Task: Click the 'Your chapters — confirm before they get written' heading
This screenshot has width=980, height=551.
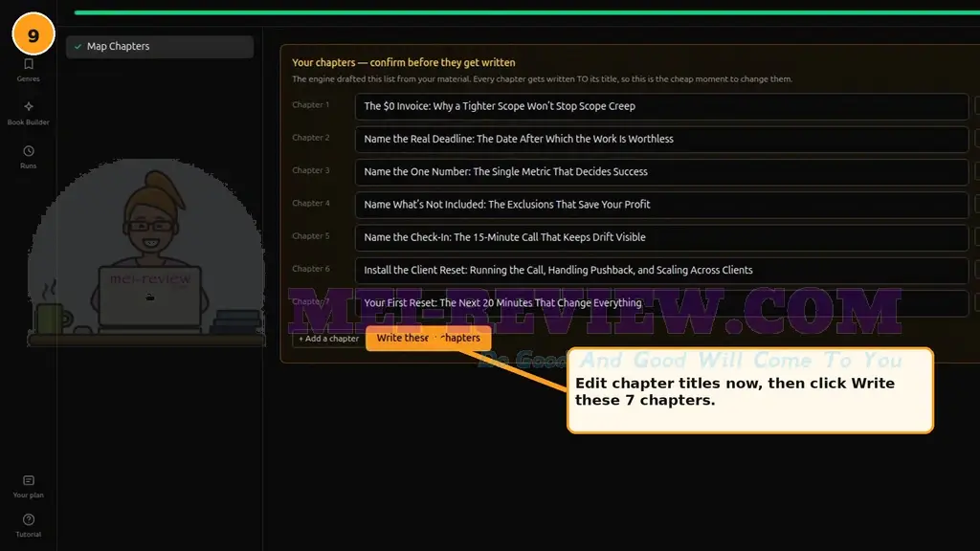Action: tap(404, 62)
